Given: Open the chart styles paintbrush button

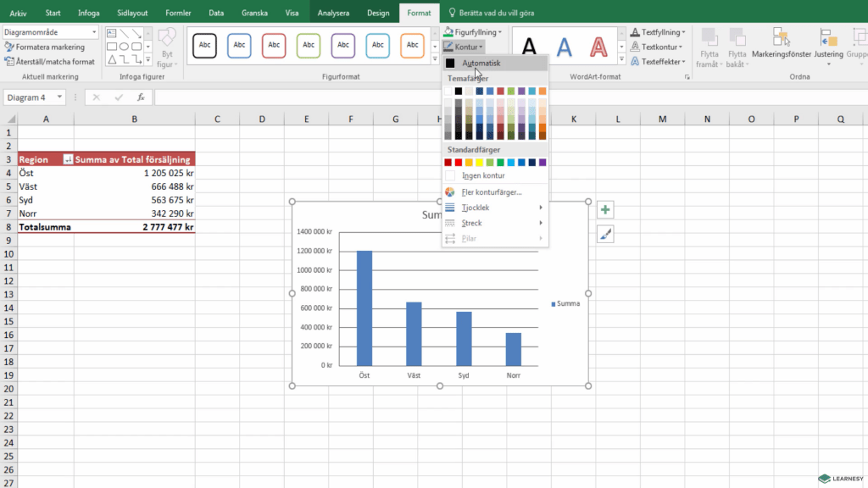Looking at the screenshot, I should [605, 235].
